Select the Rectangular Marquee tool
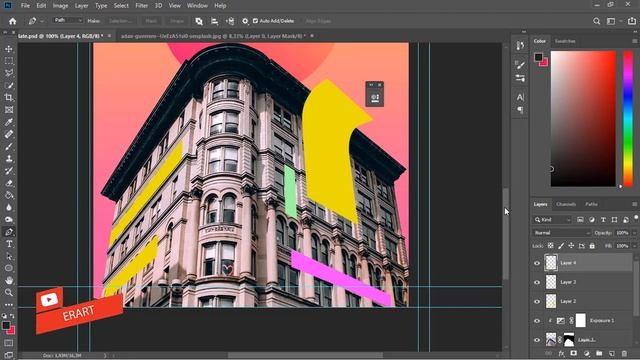This screenshot has height=360, width=640. click(x=9, y=61)
